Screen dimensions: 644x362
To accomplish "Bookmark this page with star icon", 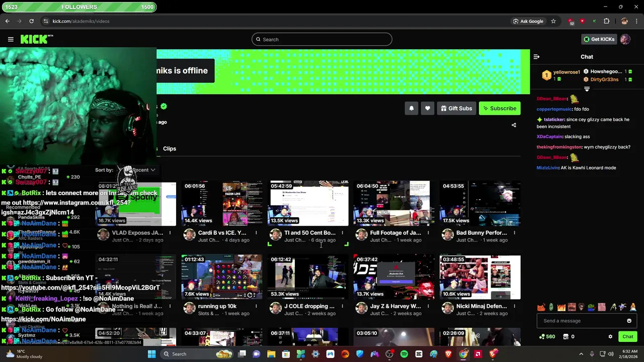I will click(553, 21).
